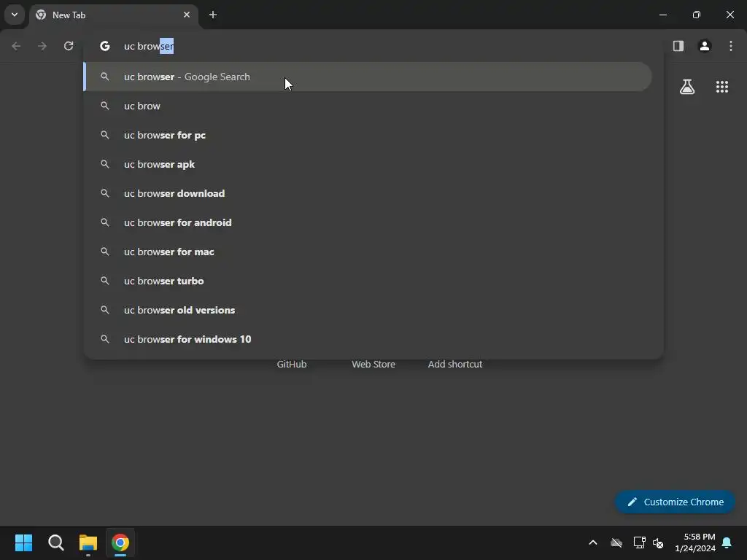Open File Explorer from taskbar
This screenshot has width=747, height=560.
88,542
